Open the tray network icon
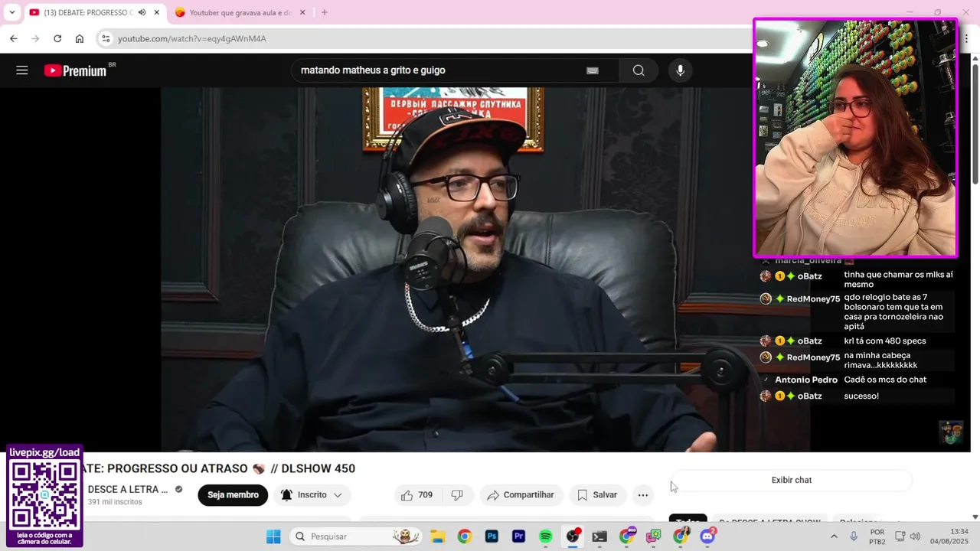980x551 pixels. click(900, 536)
